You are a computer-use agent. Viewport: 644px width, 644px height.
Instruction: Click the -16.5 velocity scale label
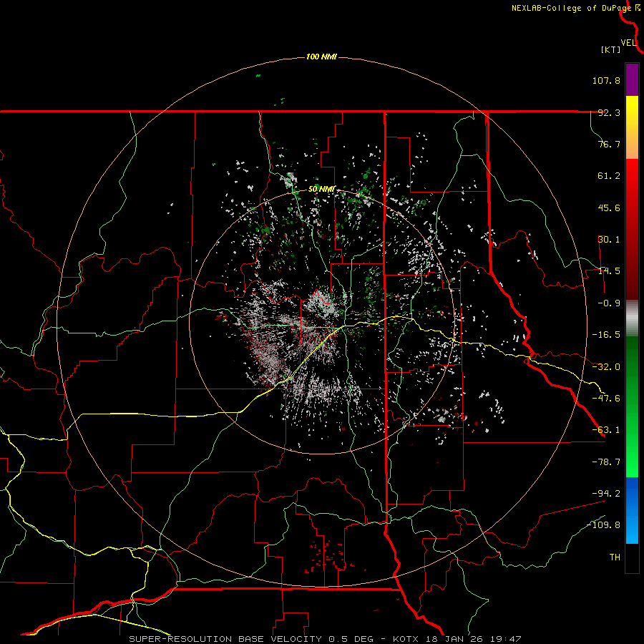click(x=606, y=335)
